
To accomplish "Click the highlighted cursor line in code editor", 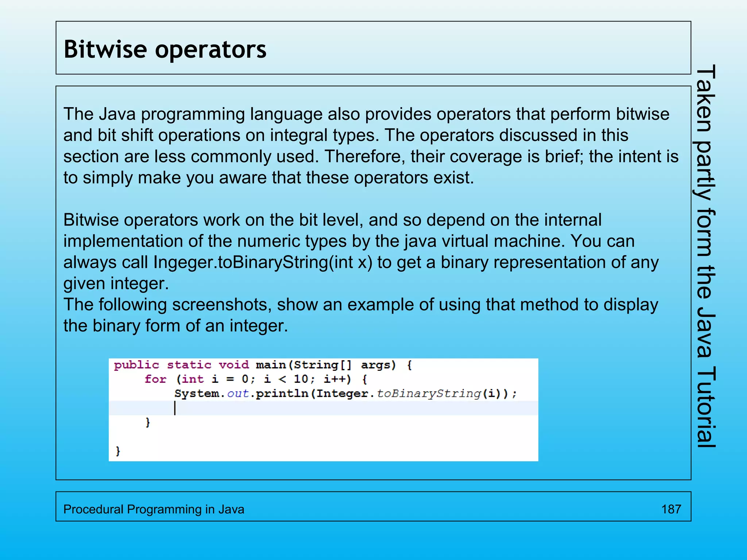I will (x=323, y=408).
